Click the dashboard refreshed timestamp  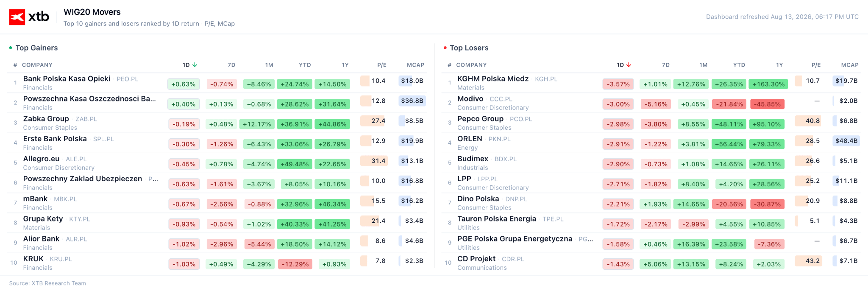[x=782, y=17]
